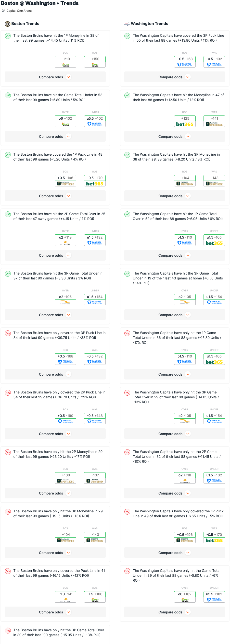Expand Compare odds for Bruins 2P Puck Line trend
Viewport: 230px width, 644px height.
pos(55,434)
